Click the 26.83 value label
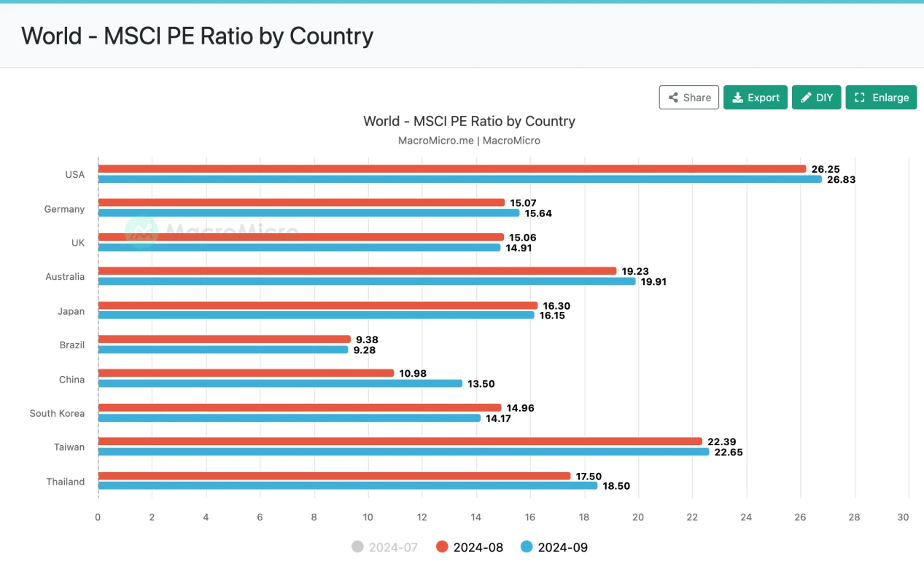Viewport: 924px width, 572px height. [841, 179]
